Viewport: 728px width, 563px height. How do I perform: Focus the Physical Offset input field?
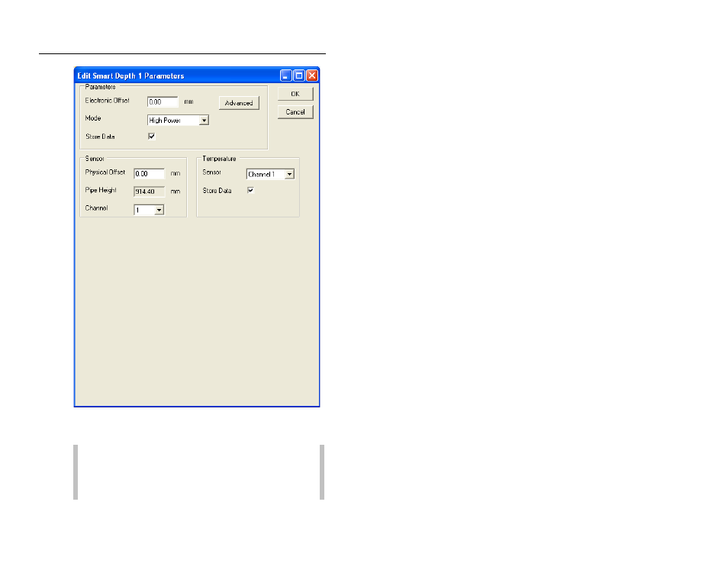149,174
